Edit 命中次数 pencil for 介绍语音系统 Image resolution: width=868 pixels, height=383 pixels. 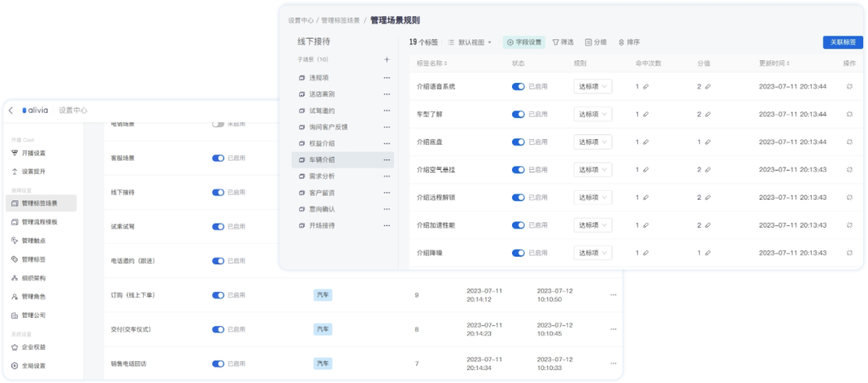click(645, 86)
